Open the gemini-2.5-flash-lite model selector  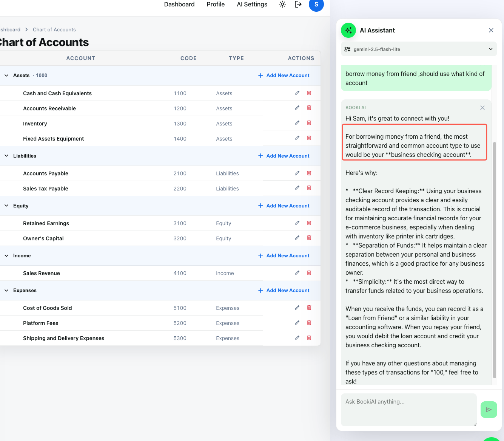click(x=419, y=49)
